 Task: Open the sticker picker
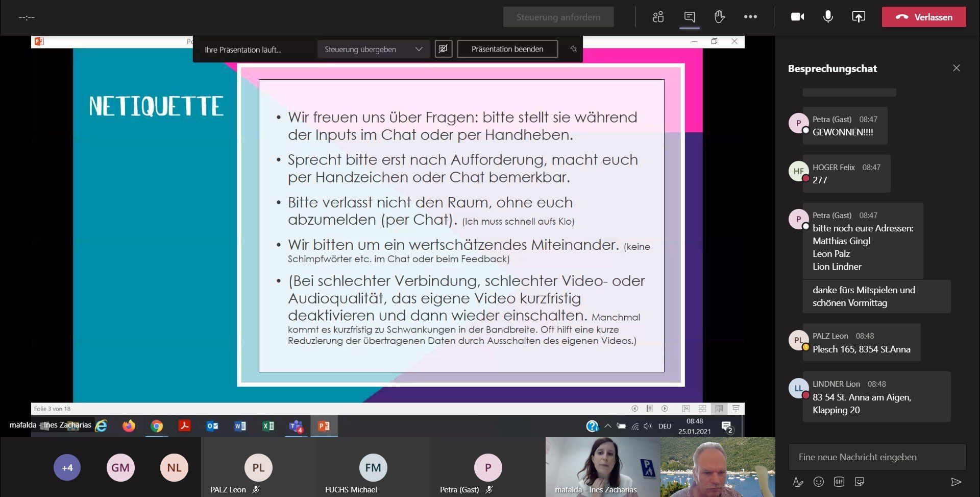tap(860, 482)
